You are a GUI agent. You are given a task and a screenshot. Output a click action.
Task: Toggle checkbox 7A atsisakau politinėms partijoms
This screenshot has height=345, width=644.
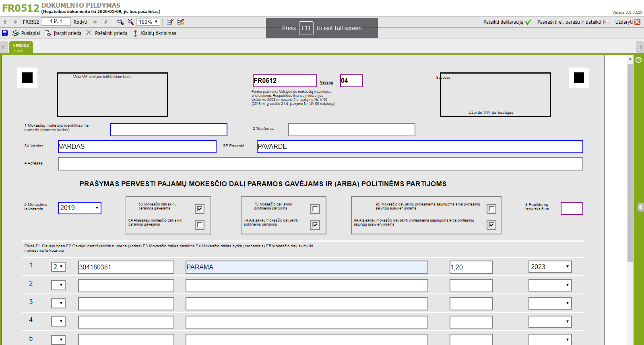(315, 225)
